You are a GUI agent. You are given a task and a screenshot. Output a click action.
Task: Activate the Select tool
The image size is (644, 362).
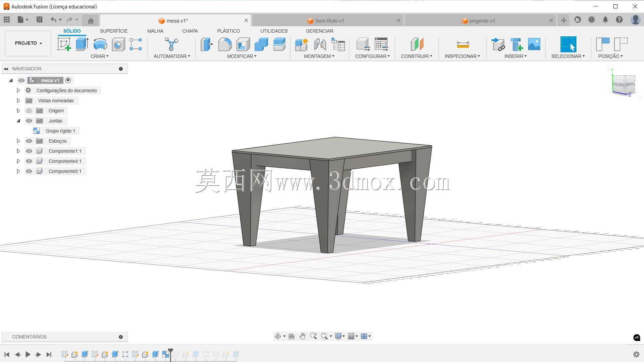tap(568, 44)
